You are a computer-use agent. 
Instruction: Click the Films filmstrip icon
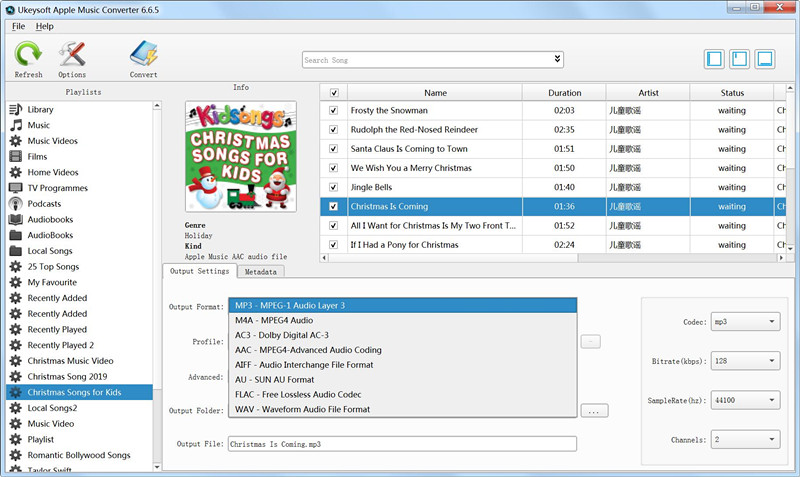coord(16,156)
